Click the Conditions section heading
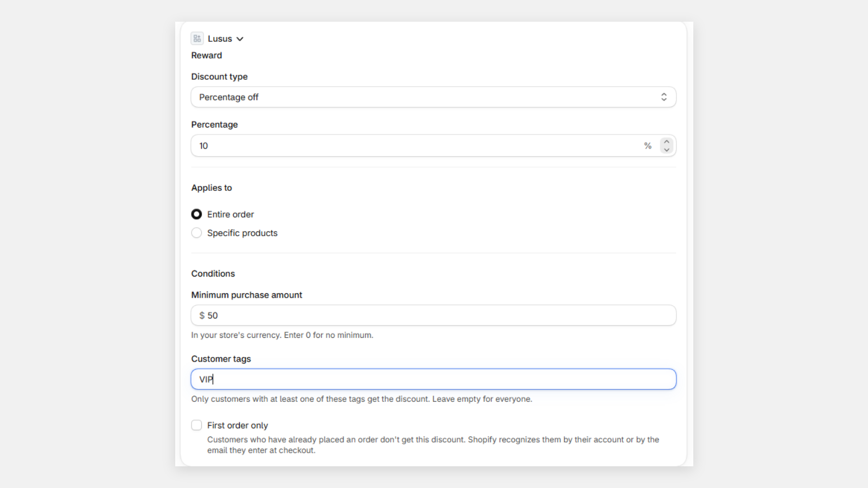Screen dimensions: 868x488 click(213, 274)
